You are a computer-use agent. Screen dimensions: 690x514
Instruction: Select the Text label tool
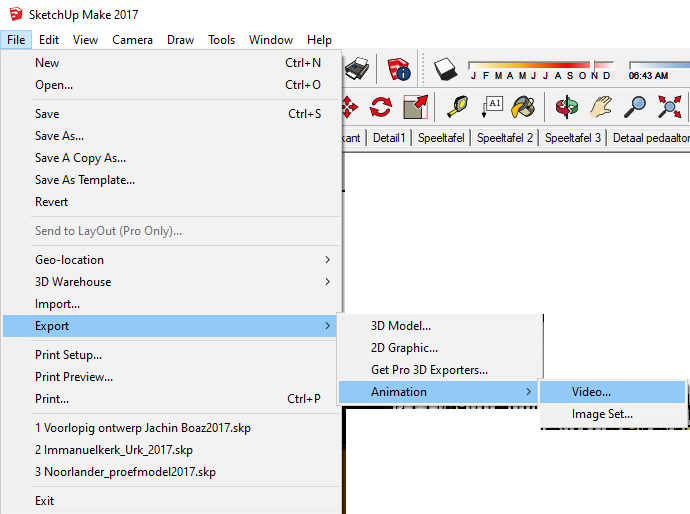tap(492, 107)
